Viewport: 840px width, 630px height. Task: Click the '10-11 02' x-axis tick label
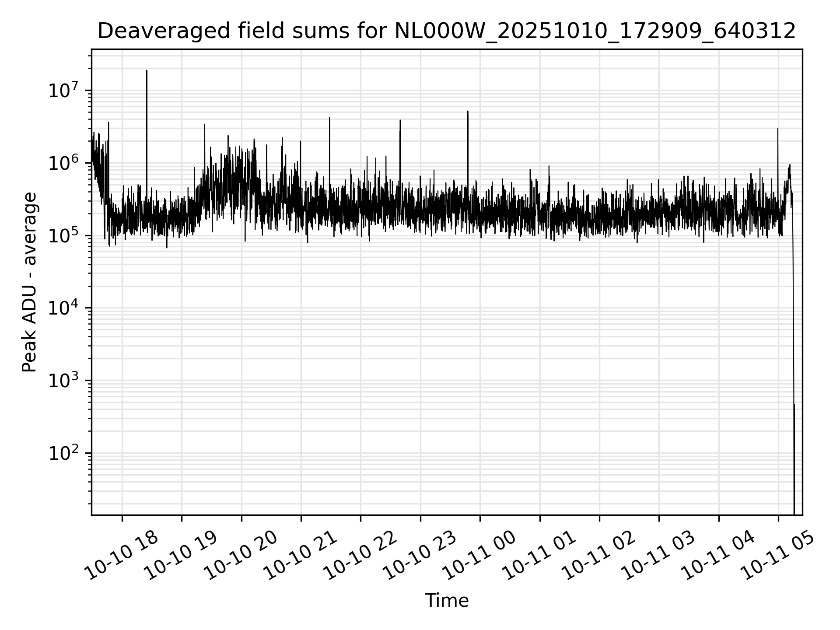point(598,556)
